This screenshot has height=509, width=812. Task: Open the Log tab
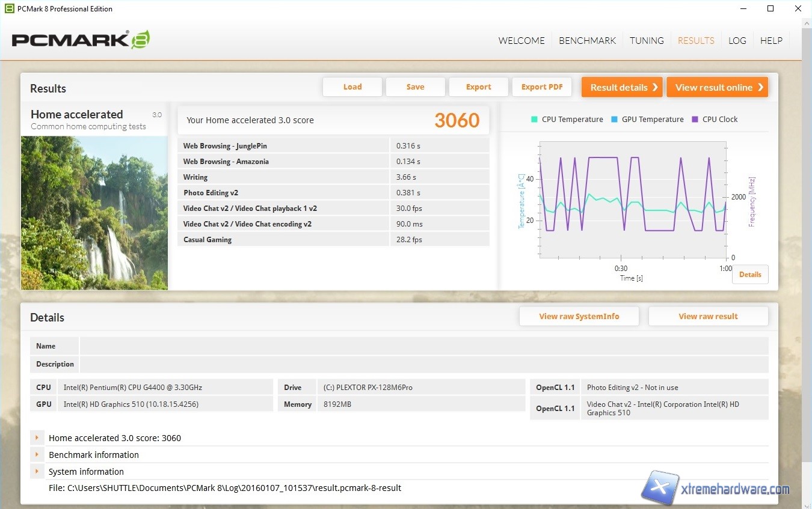point(737,41)
